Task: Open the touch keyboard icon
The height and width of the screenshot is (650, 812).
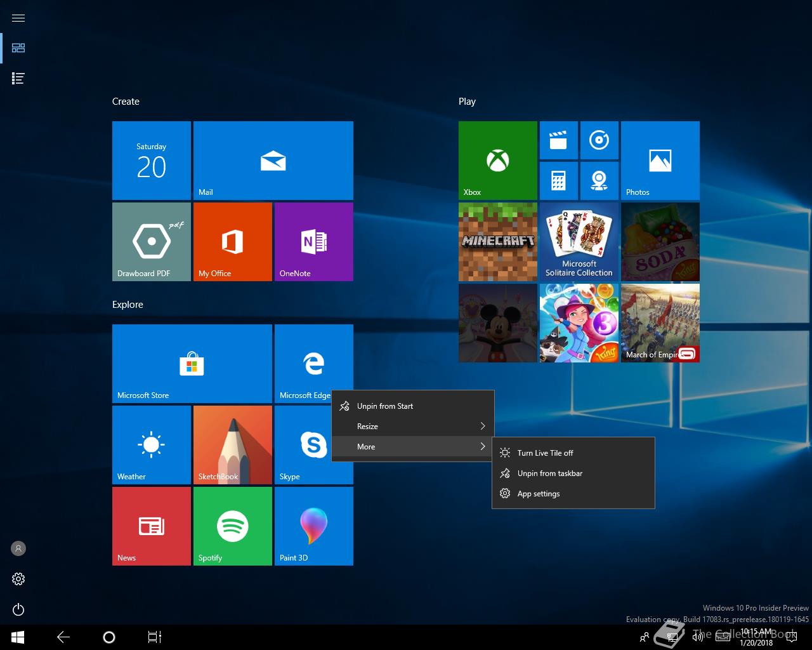Action: pyautogui.click(x=723, y=637)
